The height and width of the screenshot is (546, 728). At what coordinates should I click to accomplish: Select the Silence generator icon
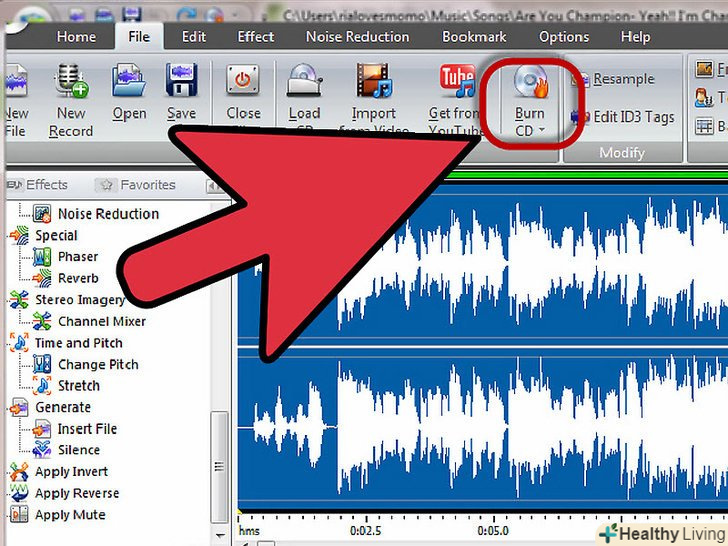click(42, 449)
